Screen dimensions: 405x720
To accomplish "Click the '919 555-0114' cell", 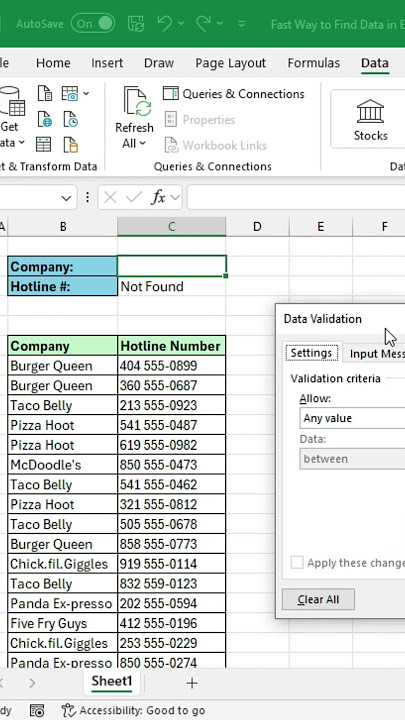I will (x=171, y=564).
